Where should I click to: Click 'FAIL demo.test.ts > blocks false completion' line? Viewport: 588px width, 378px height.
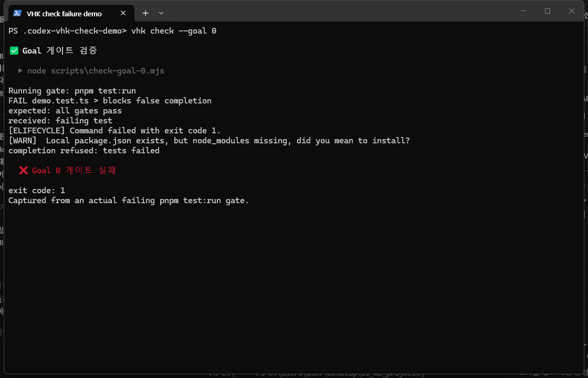[110, 100]
